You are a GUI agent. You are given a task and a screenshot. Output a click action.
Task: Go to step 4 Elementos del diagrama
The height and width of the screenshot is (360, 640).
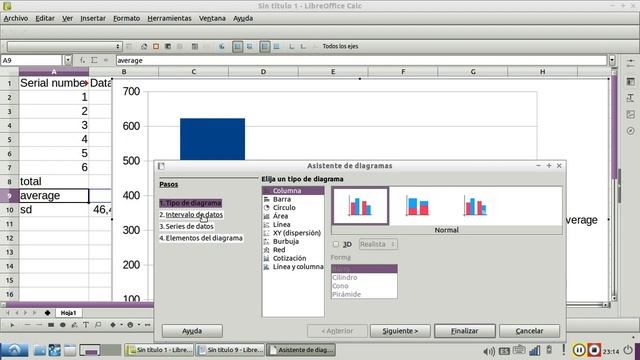click(x=201, y=238)
